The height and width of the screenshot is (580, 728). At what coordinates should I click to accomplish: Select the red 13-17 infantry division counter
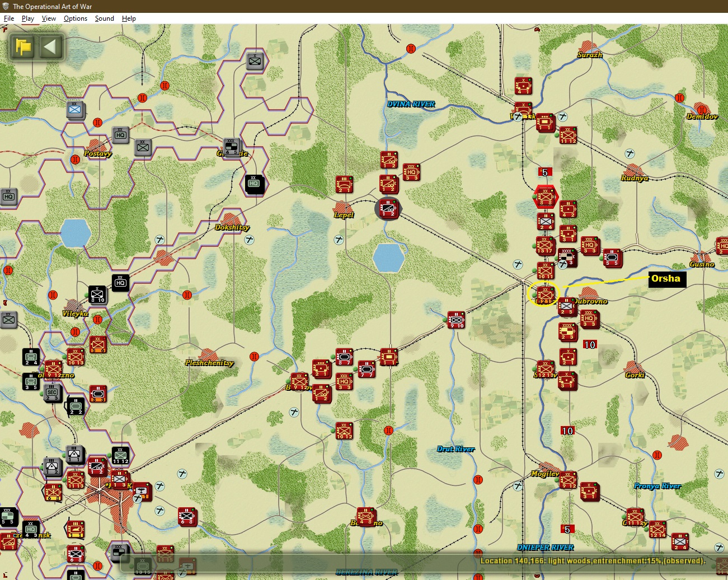tap(546, 245)
